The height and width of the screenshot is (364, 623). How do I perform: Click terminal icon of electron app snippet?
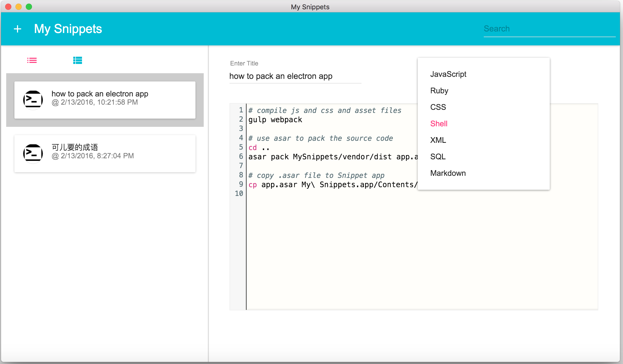[33, 100]
